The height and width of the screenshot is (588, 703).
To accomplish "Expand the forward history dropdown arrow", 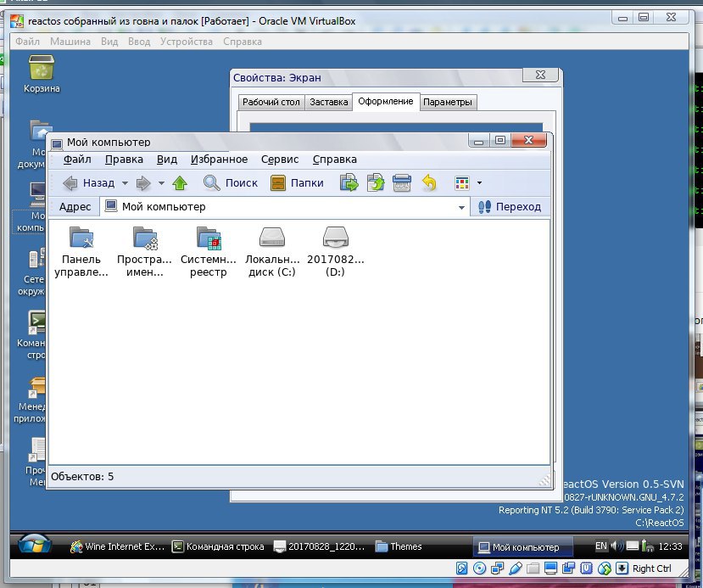I will point(161,183).
